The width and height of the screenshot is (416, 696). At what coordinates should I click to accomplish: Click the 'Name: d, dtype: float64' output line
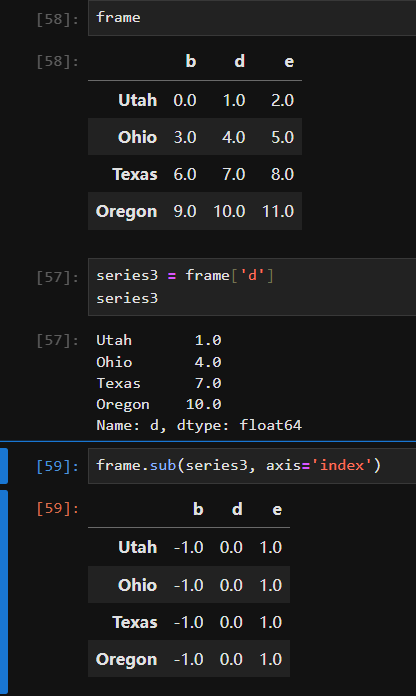[199, 425]
